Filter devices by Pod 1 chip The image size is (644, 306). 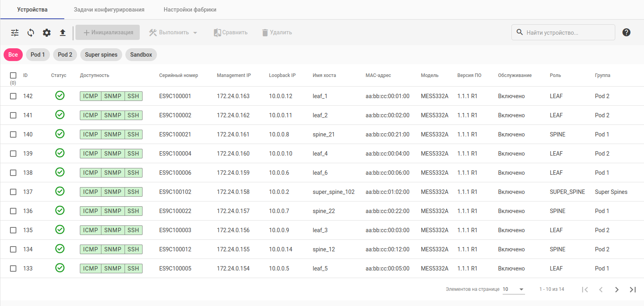coord(38,55)
